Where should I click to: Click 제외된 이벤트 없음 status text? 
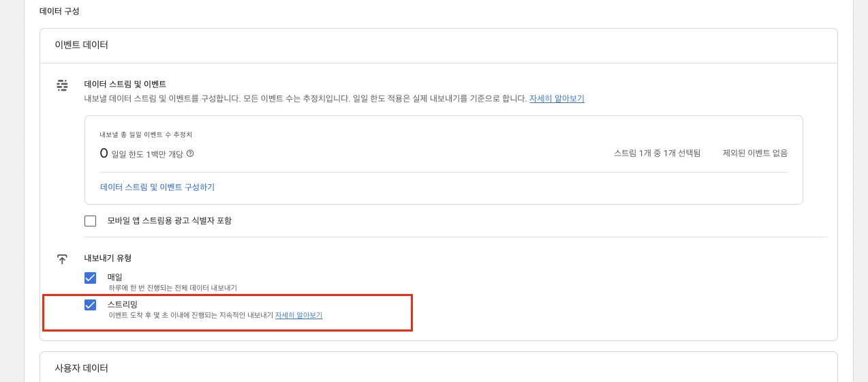[x=755, y=153]
